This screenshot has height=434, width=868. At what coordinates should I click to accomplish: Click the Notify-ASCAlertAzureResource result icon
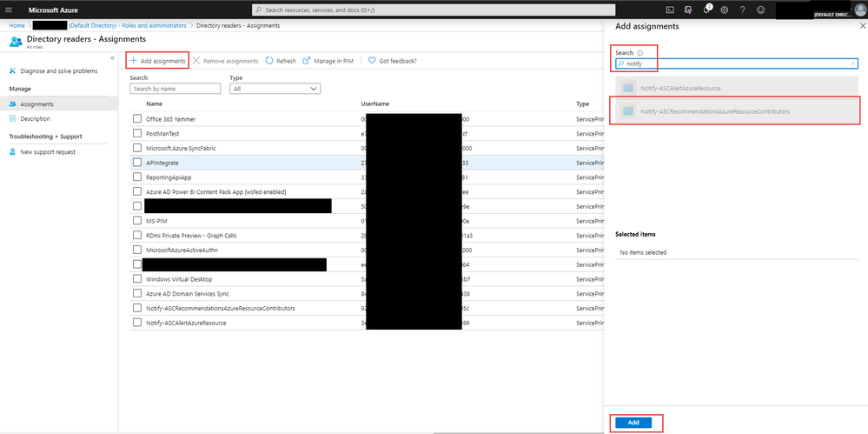[x=627, y=88]
